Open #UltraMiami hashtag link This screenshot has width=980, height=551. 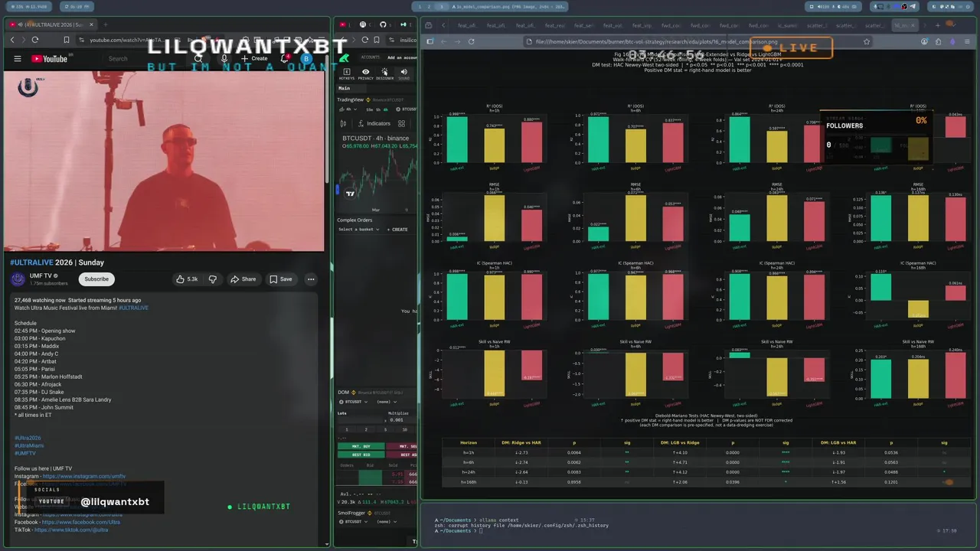[x=29, y=445]
